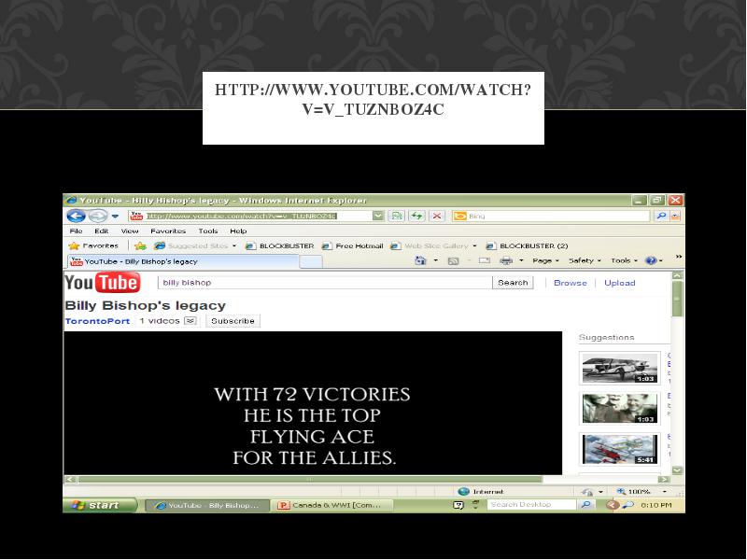
Task: Click the Search Desktop field
Action: click(x=531, y=505)
